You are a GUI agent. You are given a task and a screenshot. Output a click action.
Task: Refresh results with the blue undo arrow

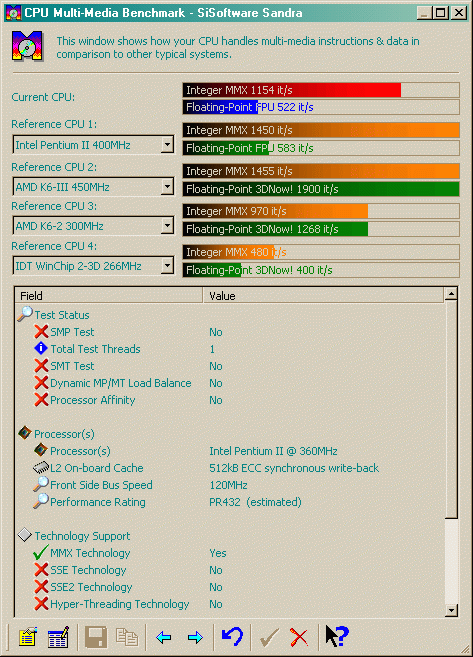pyautogui.click(x=233, y=636)
